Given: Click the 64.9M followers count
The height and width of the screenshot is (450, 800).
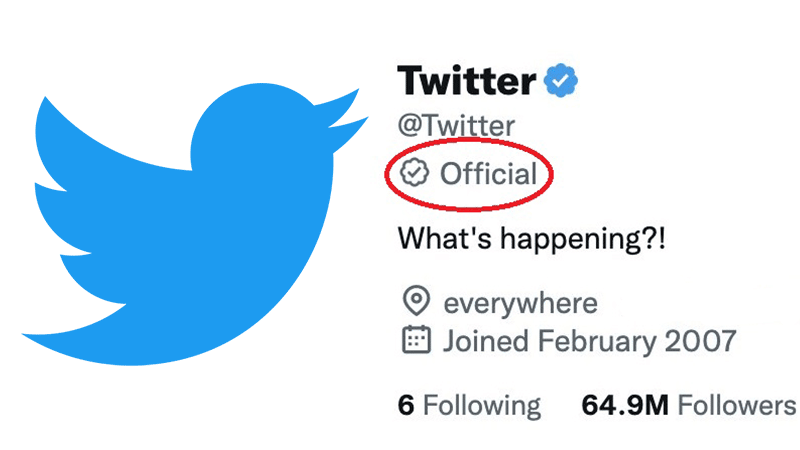Looking at the screenshot, I should pos(625,405).
